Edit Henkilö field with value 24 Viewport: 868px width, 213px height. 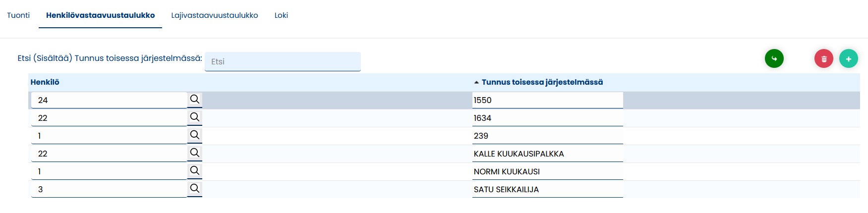109,100
